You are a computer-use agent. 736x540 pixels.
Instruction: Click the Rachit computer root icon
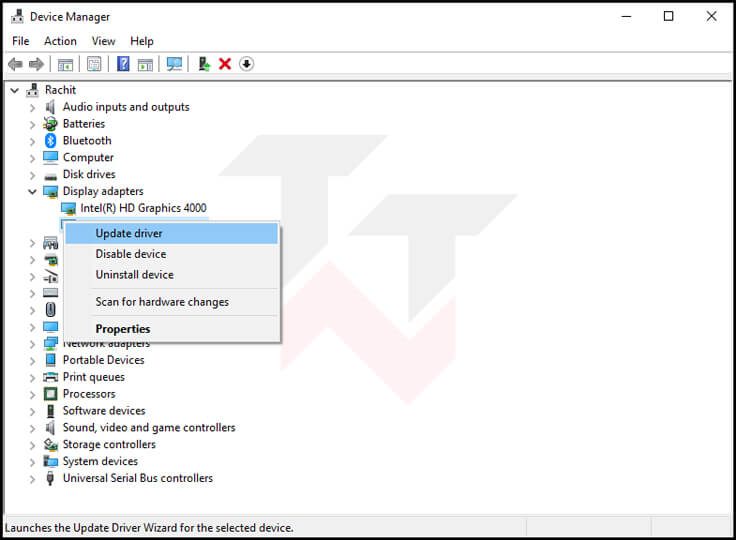[32, 90]
